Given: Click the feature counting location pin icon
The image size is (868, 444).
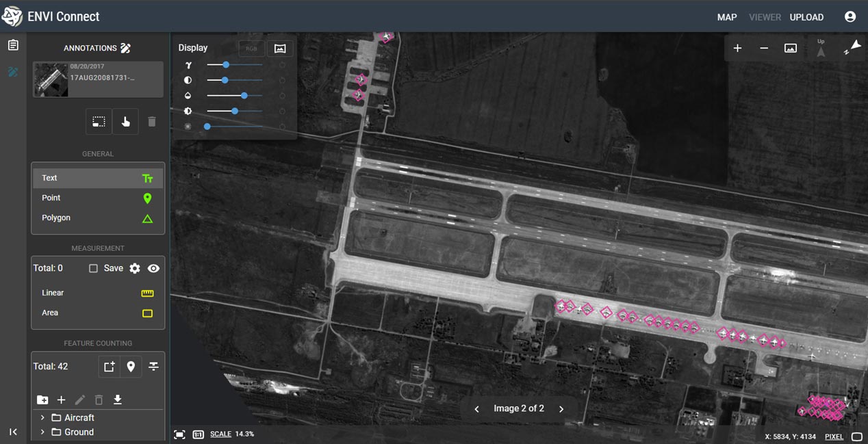Looking at the screenshot, I should click(131, 367).
